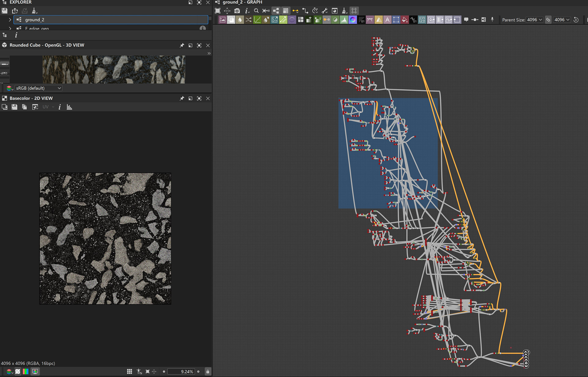Select ground_2 graph in Explorer

pyautogui.click(x=35, y=20)
